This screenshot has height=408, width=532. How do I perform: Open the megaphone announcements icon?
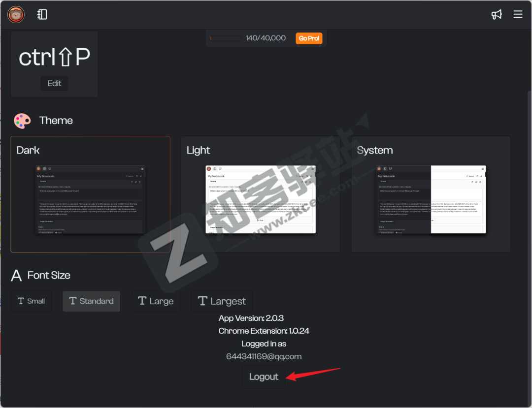point(497,15)
